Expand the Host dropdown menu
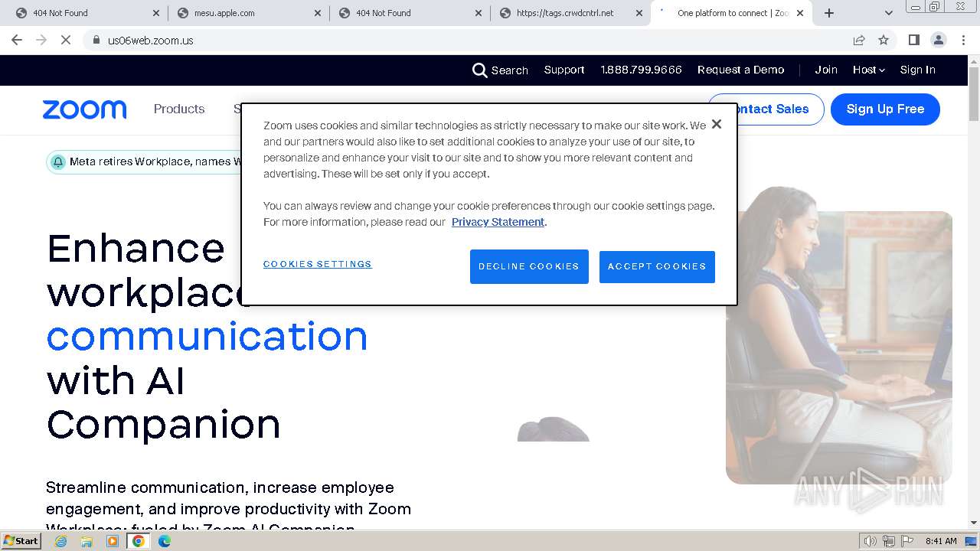Viewport: 980px width, 551px height. point(869,70)
